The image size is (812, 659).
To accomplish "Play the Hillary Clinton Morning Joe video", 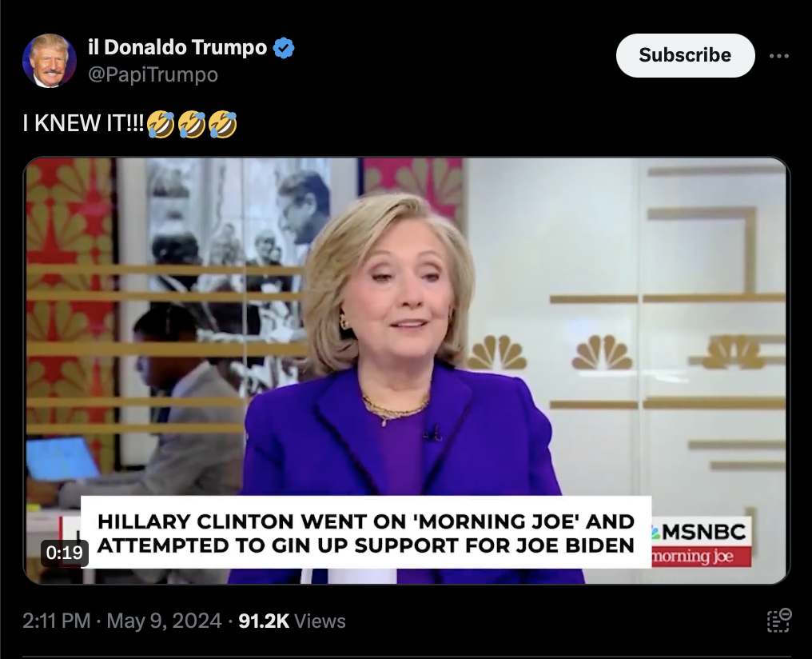I will pyautogui.click(x=407, y=370).
